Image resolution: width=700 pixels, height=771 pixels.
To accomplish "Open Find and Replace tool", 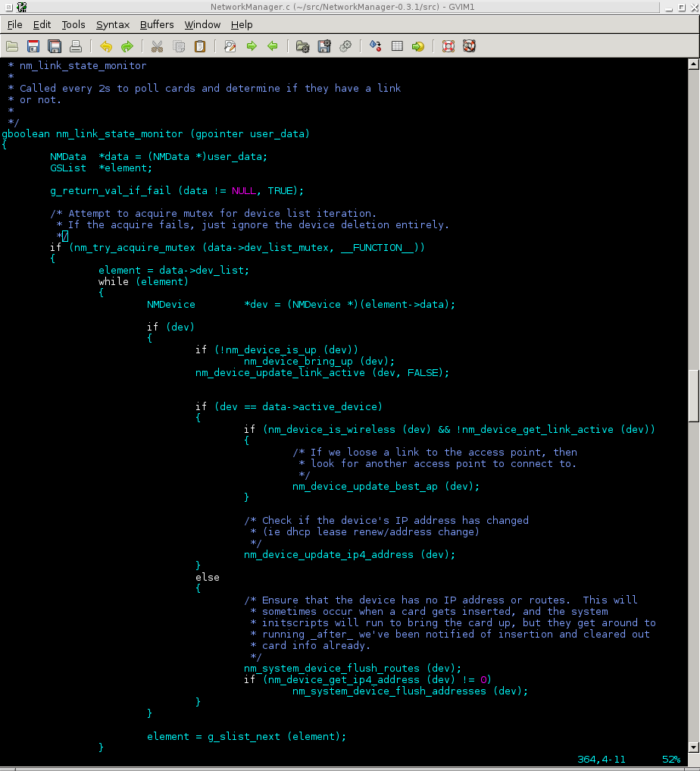I will tap(230, 46).
